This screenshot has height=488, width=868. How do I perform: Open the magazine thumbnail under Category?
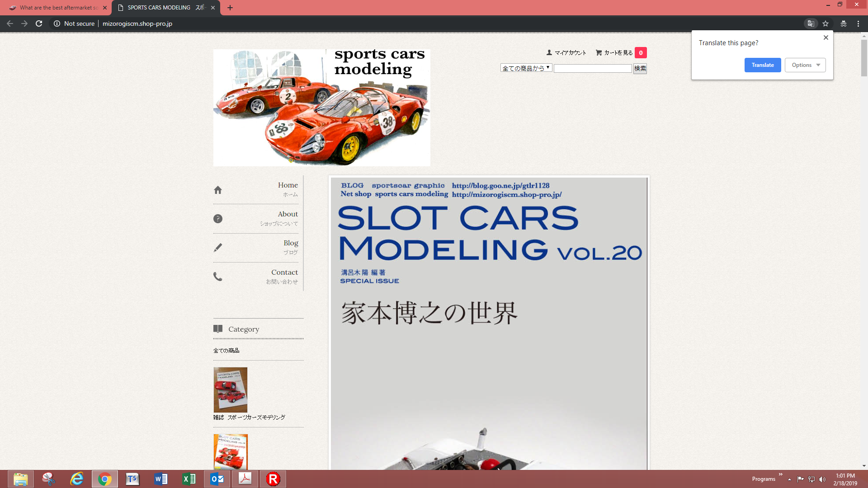[230, 389]
